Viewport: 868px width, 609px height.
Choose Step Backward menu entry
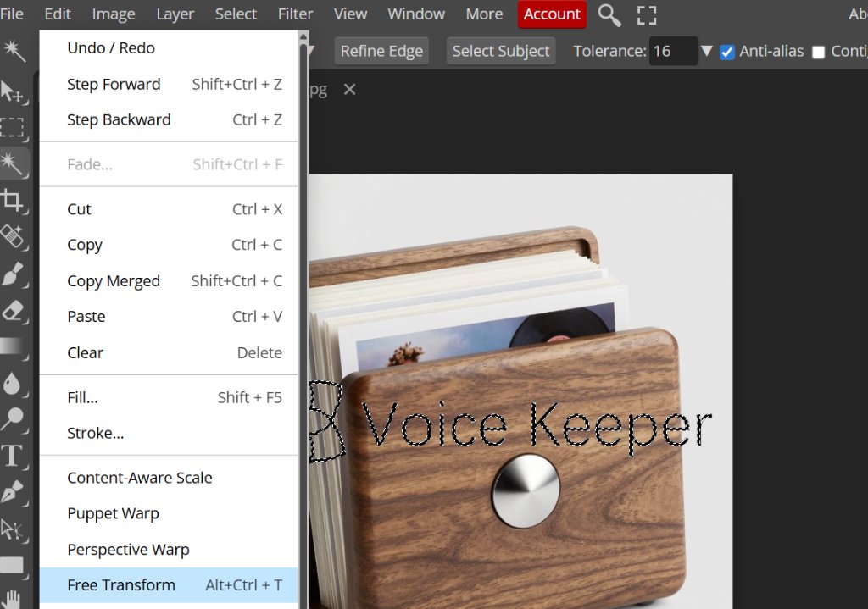pyautogui.click(x=169, y=119)
